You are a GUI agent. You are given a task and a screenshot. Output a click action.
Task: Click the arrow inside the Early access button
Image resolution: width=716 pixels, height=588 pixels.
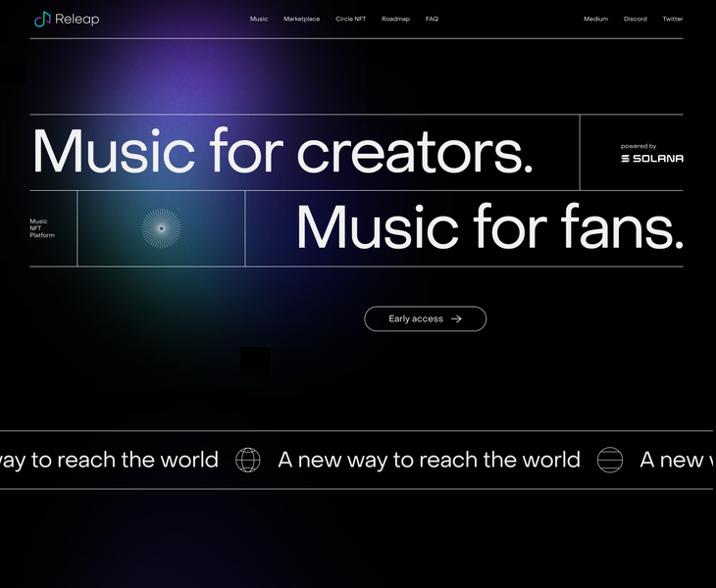point(456,318)
